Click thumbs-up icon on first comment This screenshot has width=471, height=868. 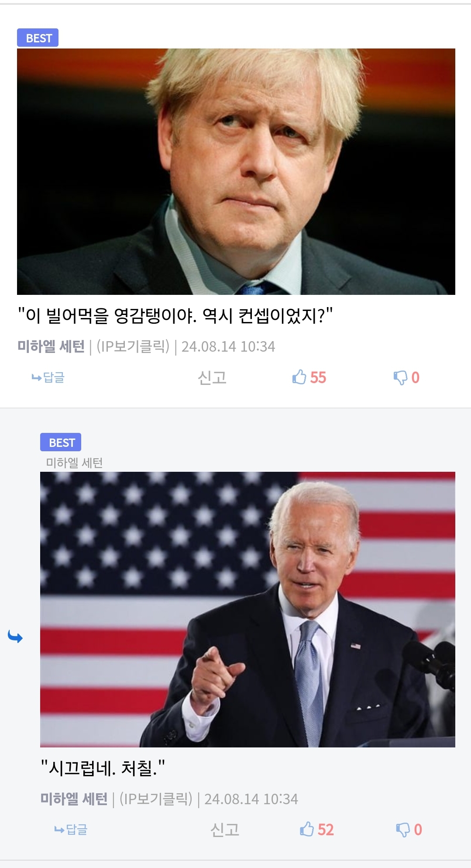299,377
